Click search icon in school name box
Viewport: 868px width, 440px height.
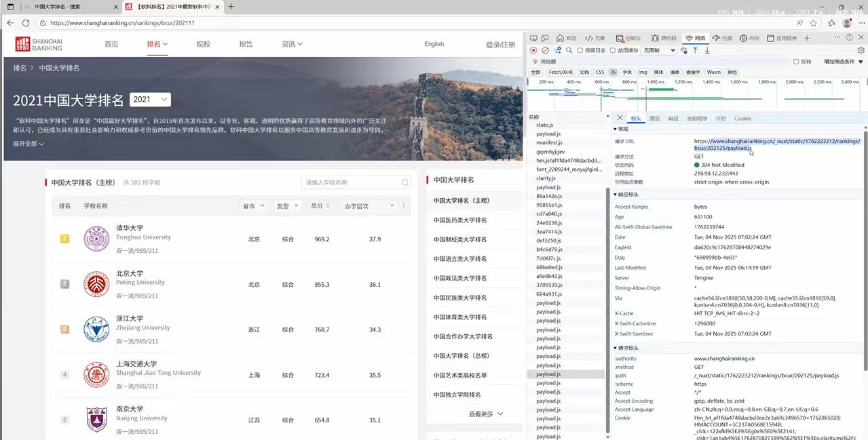(405, 182)
